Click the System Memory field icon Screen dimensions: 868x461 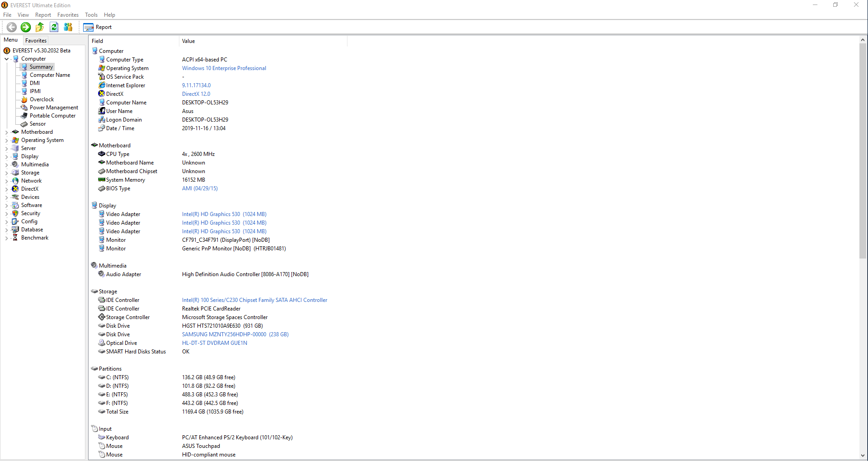102,179
